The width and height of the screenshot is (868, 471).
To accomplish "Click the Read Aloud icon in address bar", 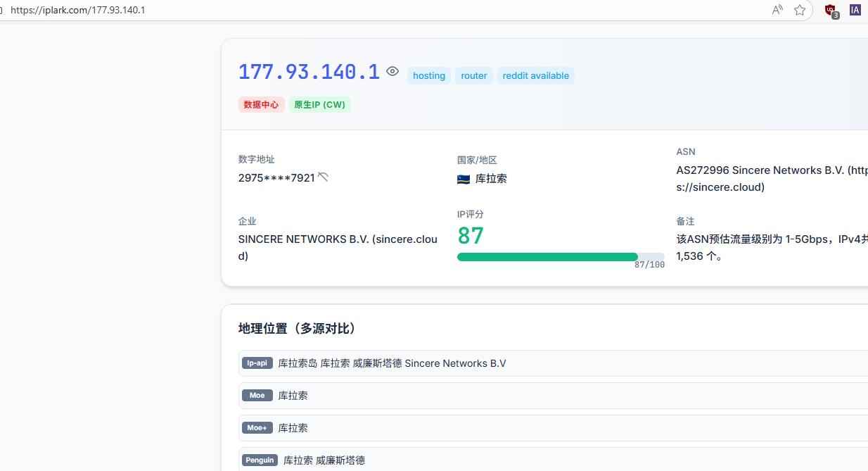I will (777, 10).
